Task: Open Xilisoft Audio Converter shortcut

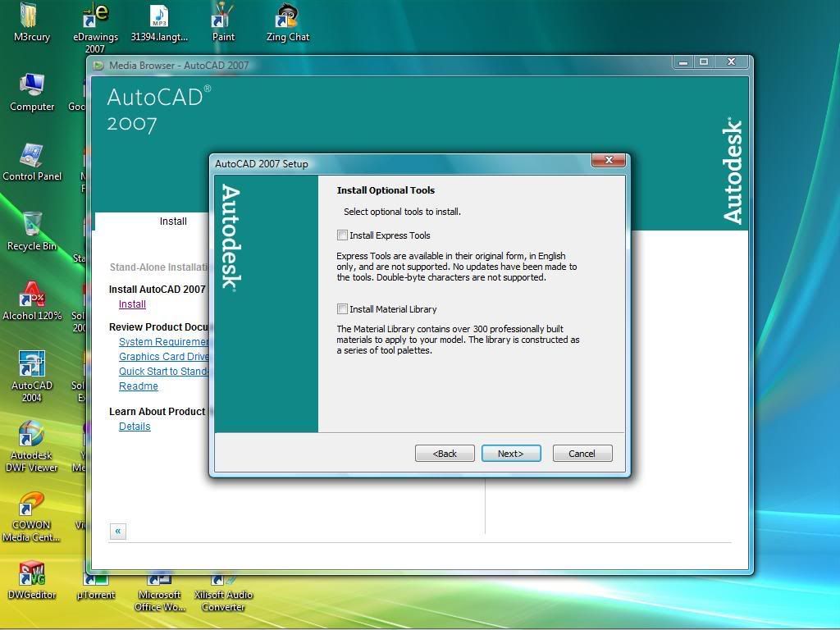Action: click(x=223, y=593)
